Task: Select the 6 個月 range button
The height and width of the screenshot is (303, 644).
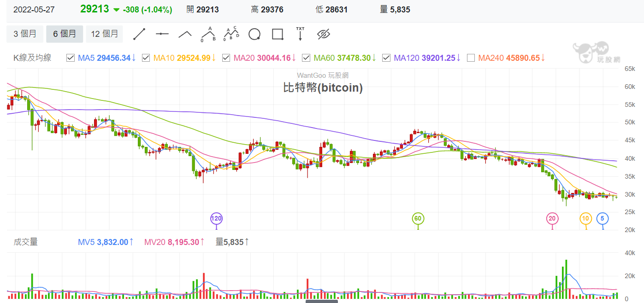Action: [x=65, y=34]
